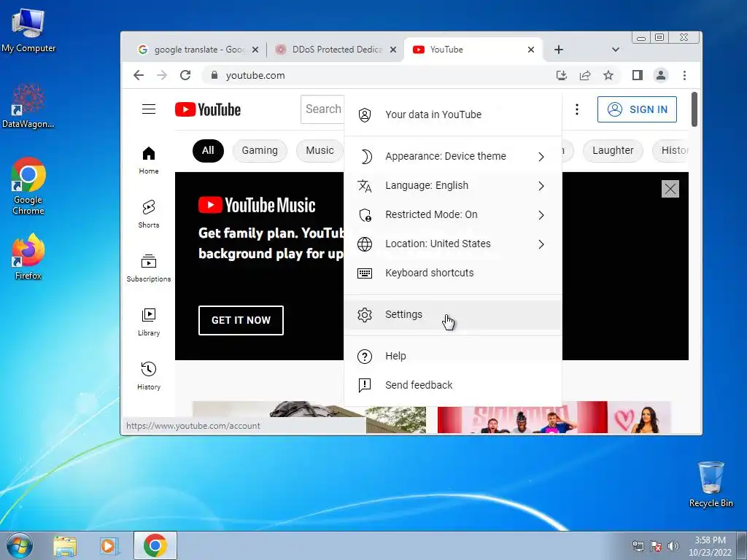Open Help from the menu
Viewport: 747px width, 560px height.
(452, 356)
